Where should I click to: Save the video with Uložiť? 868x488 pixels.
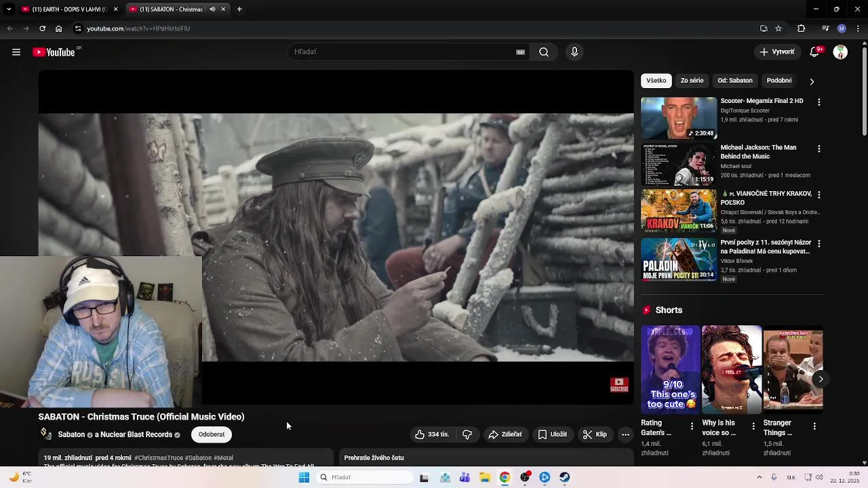[553, 434]
